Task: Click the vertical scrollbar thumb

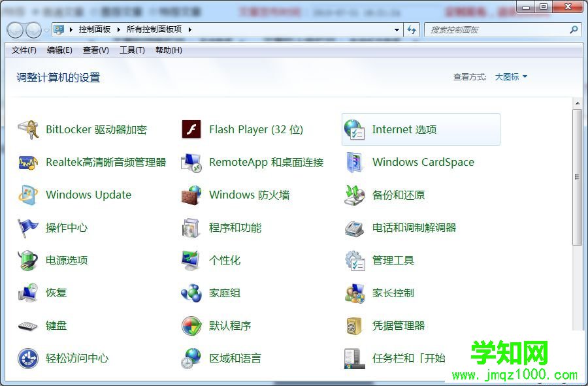Action: 577,177
